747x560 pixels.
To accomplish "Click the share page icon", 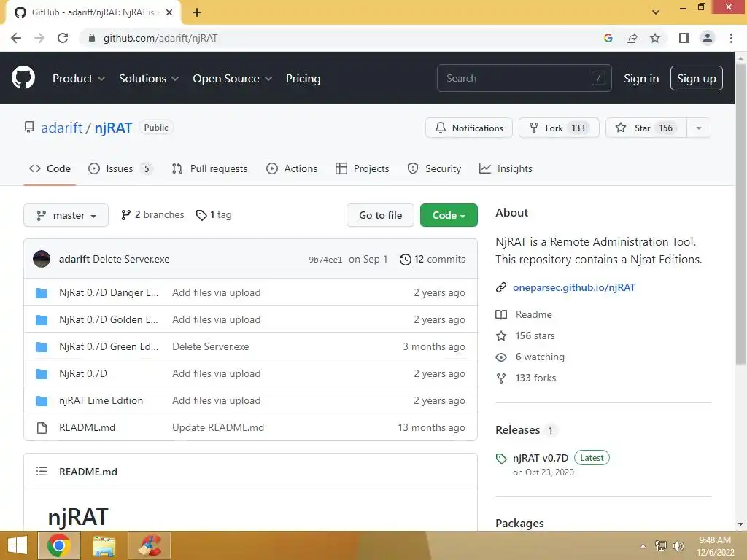I will pyautogui.click(x=632, y=38).
